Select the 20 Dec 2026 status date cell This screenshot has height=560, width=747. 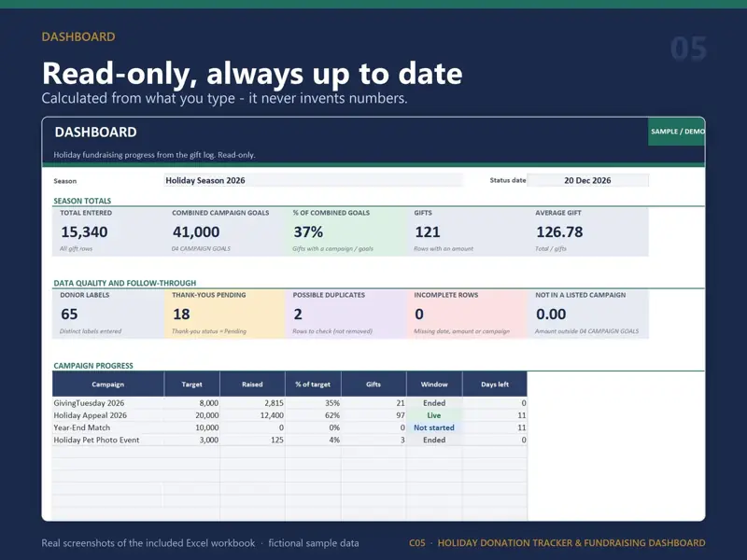(x=587, y=180)
